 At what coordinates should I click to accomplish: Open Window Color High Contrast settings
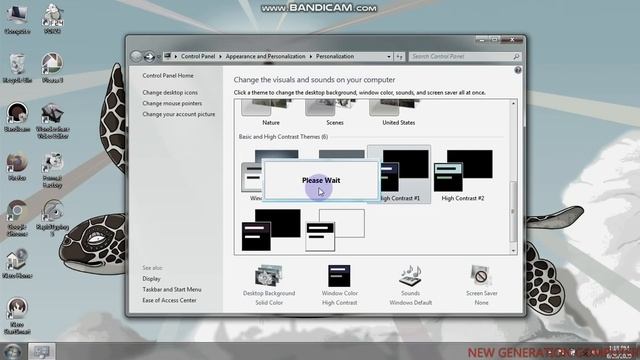point(340,285)
